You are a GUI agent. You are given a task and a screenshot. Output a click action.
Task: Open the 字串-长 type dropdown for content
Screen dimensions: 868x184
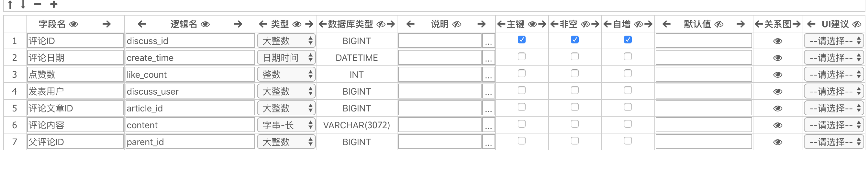286,125
